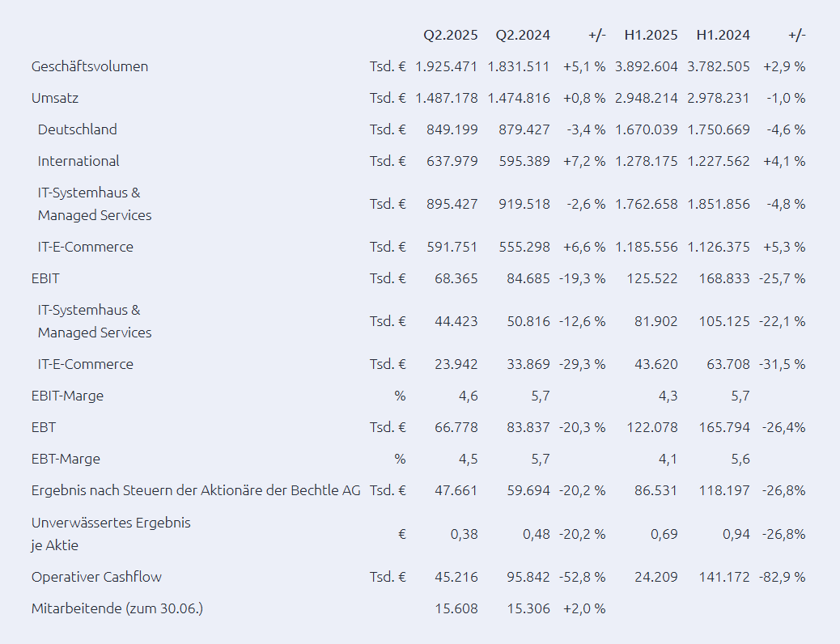The image size is (840, 644).
Task: Click the EBIT Q2.2024 value 84.685
Action: point(528,278)
